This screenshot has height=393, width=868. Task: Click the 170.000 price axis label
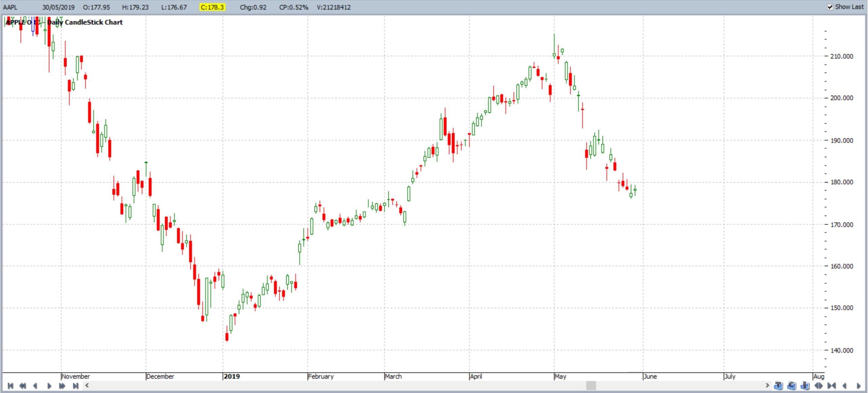pos(842,224)
